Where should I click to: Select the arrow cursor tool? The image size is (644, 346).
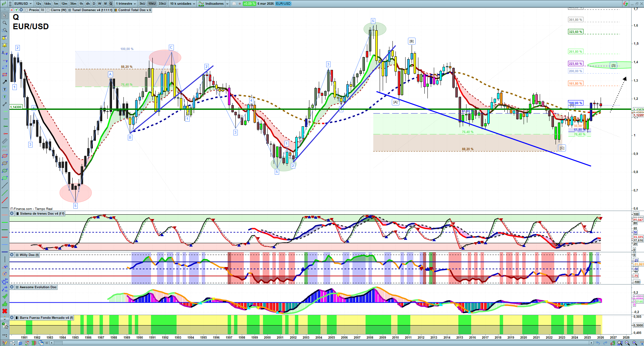[5, 15]
